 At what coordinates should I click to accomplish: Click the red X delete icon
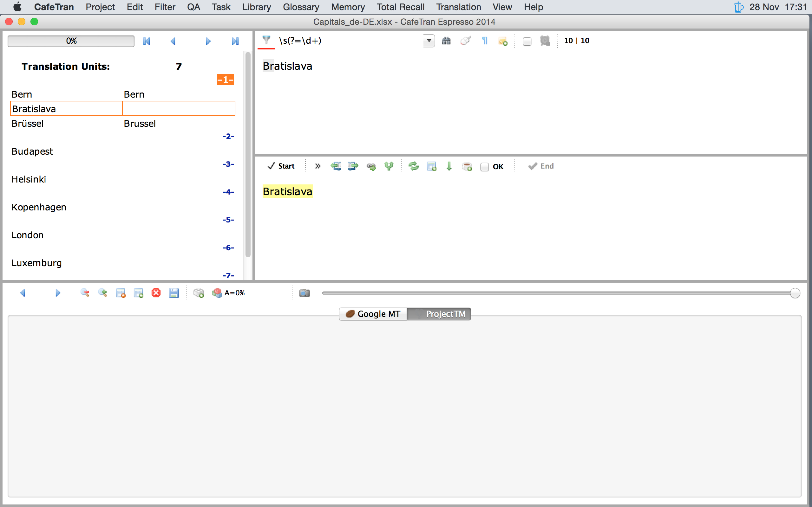click(x=156, y=293)
